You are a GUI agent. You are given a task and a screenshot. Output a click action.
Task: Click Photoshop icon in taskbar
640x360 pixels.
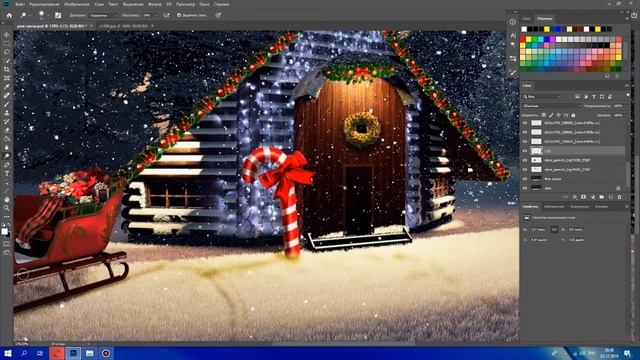[x=73, y=353]
